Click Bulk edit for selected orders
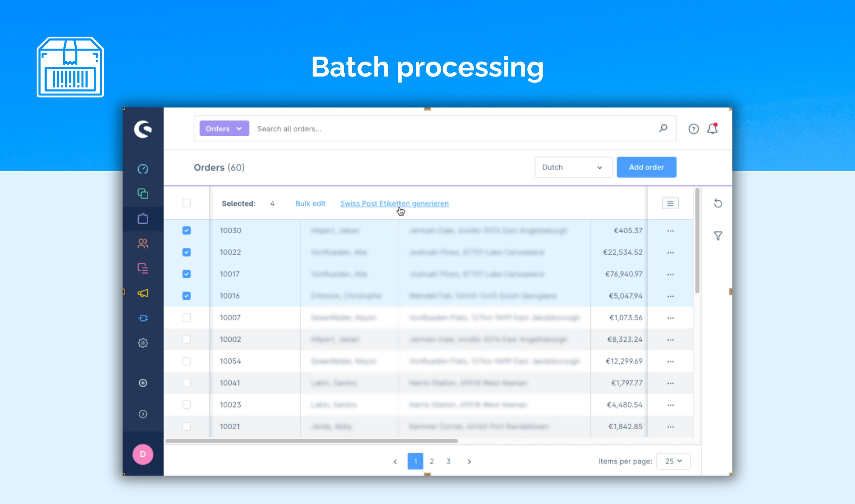Viewport: 855px width, 504px height. 310,203
